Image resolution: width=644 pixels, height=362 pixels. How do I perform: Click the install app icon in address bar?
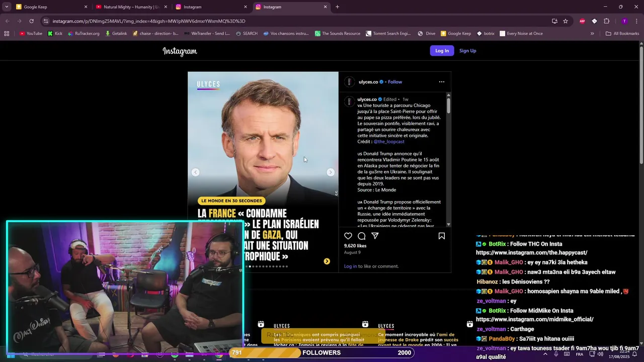(554, 21)
